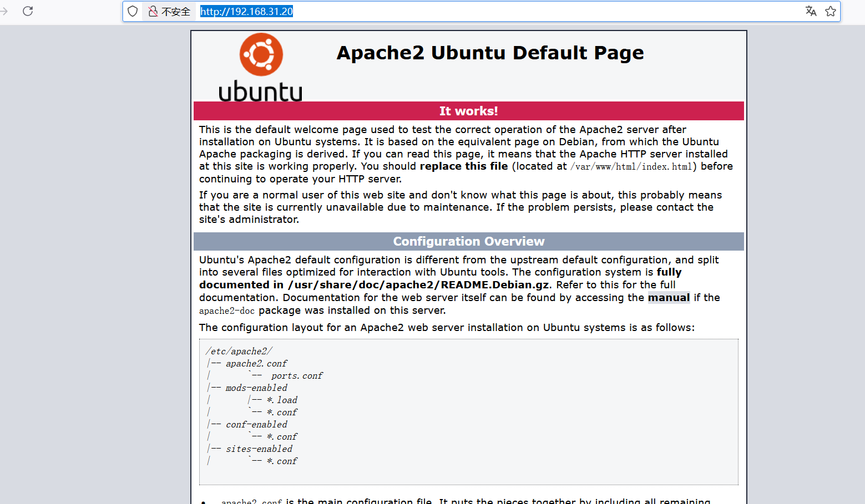This screenshot has width=865, height=504.
Task: Click the /usr/share/doc/apache2/README.Debian.gz text
Action: [418, 285]
